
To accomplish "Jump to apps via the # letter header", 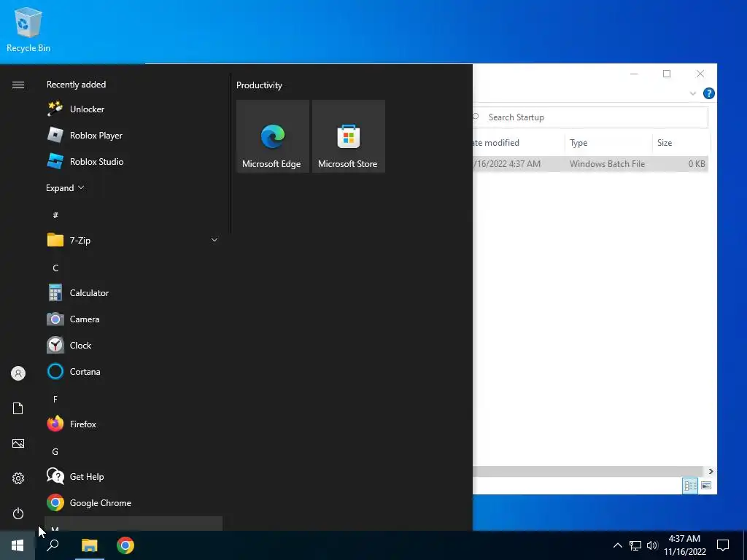I will coord(55,215).
